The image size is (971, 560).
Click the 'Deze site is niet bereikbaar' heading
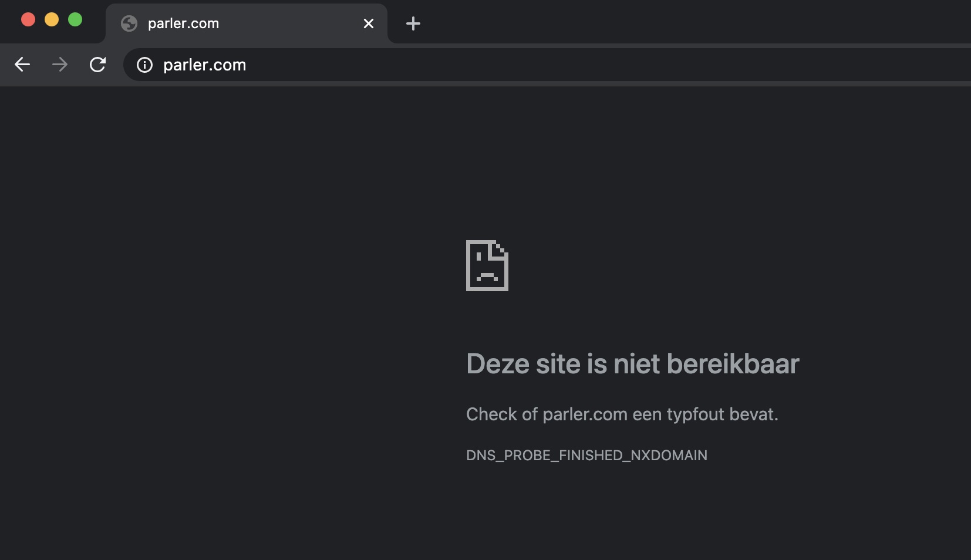(x=632, y=364)
